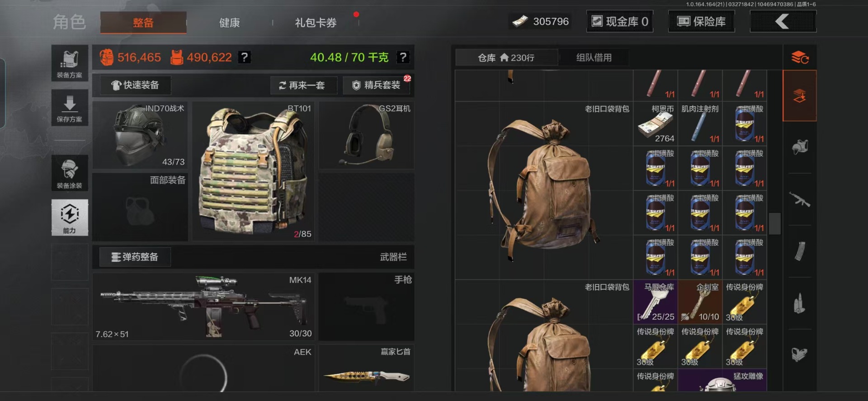Select the IND70战术 helmet slot
Image resolution: width=868 pixels, height=401 pixels.
coord(140,135)
